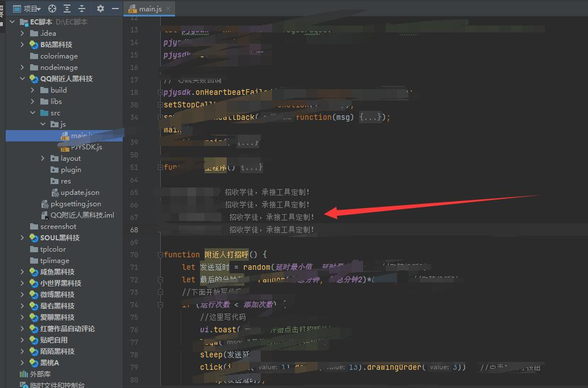
Task: Expand the SOUL黑科技 module
Action: click(x=23, y=237)
